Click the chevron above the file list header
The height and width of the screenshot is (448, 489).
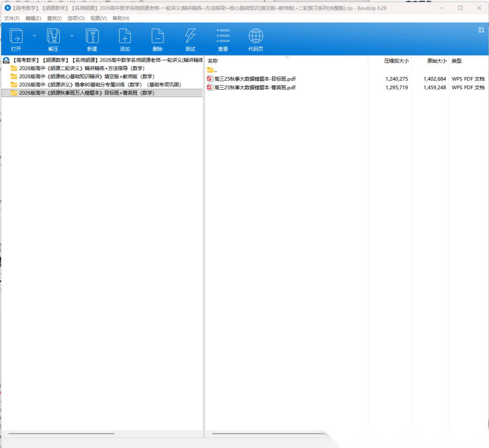pos(287,57)
